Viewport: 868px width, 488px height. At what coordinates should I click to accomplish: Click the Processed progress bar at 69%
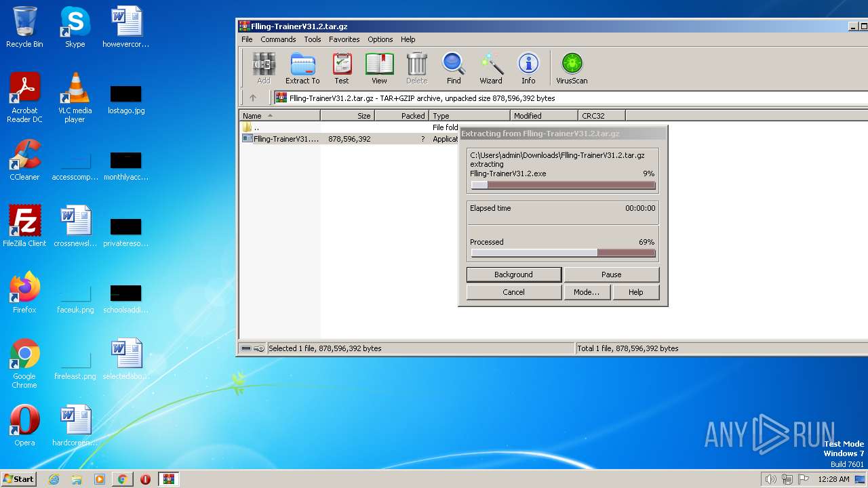pos(563,253)
